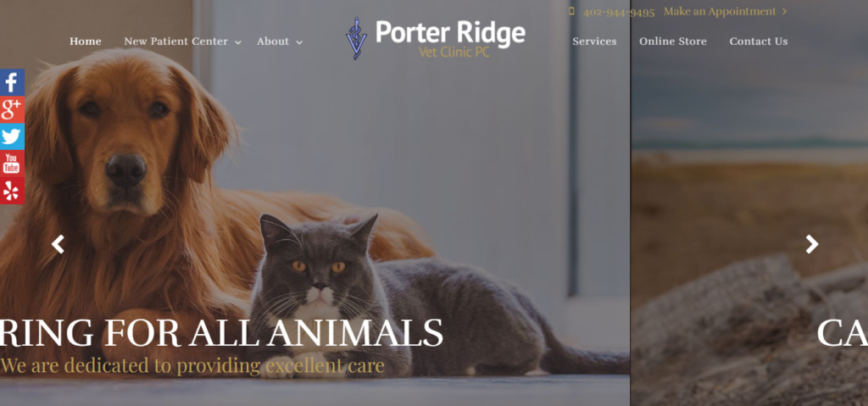
Task: Click the Caring For All Animals slide heading
Action: (x=221, y=332)
